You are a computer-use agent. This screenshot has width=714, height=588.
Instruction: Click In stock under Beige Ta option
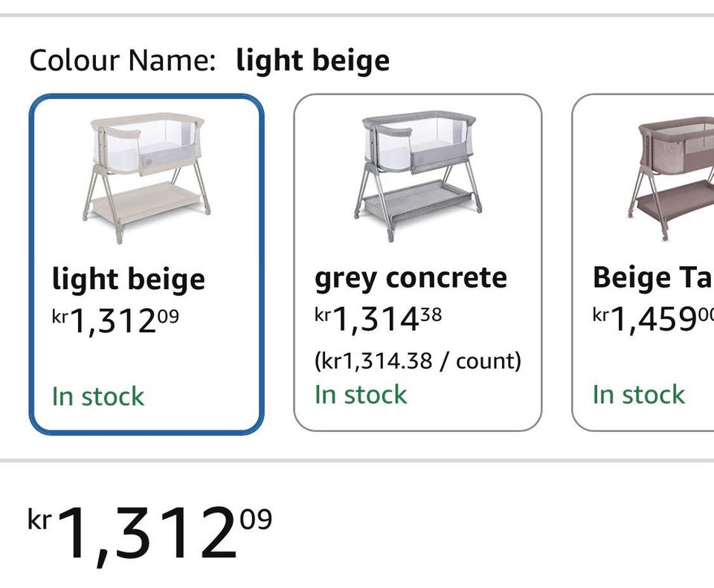pos(638,395)
